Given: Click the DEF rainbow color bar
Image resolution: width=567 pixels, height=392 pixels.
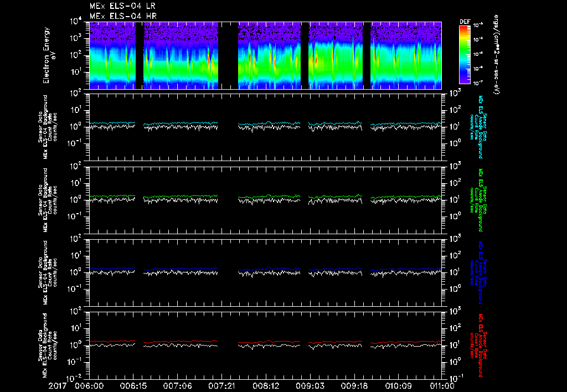Looking at the screenshot, I should tap(465, 54).
